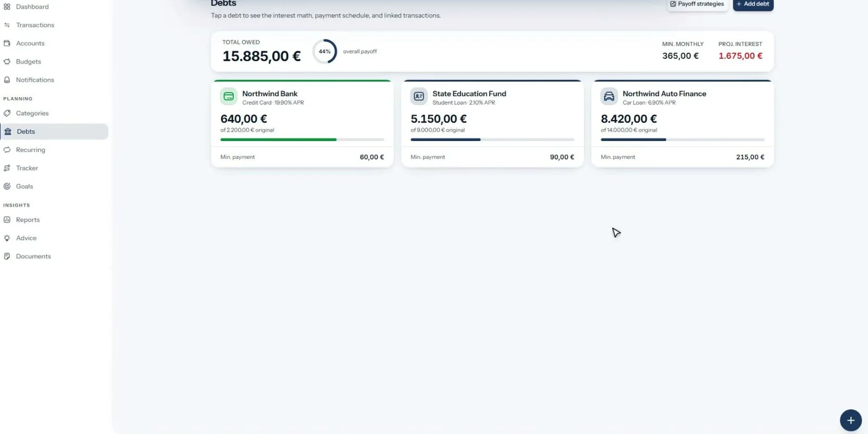Click the Budgets piggy bank icon
The image size is (868, 434).
click(7, 62)
